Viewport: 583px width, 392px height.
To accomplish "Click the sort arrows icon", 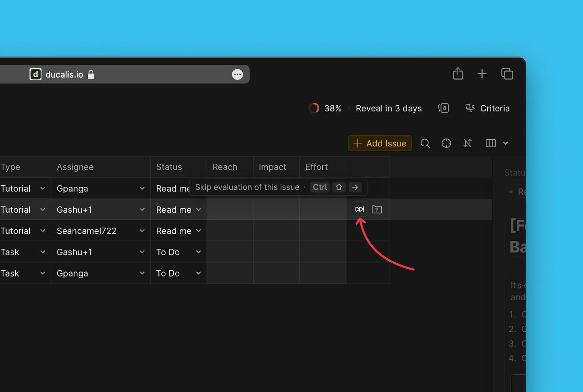I will (467, 143).
